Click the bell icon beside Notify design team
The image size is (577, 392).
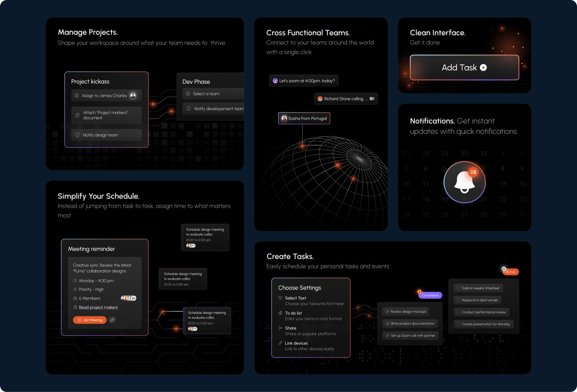click(77, 135)
